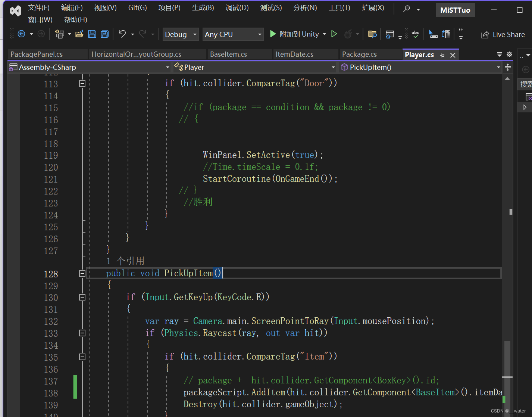The image size is (532, 417).
Task: Click the hot reload flame icon
Action: tap(348, 34)
